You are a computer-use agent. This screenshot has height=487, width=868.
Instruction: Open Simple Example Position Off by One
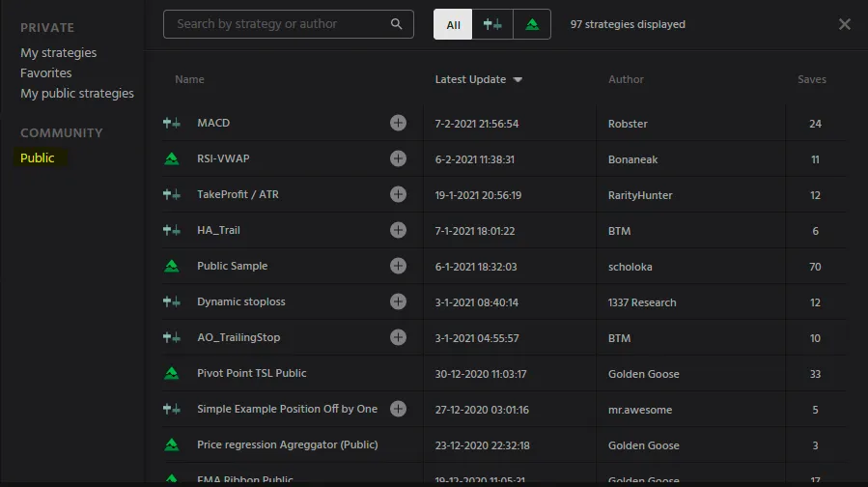pos(288,409)
